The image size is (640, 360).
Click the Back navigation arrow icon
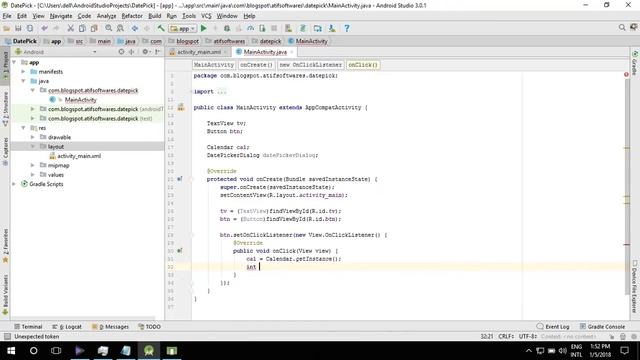pyautogui.click(x=135, y=28)
